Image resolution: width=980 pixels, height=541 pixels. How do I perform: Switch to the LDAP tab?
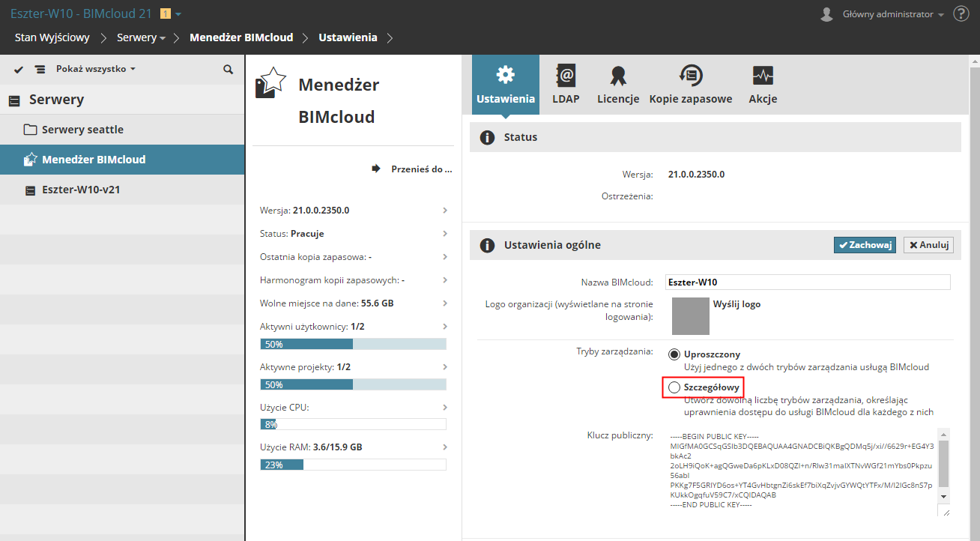click(566, 85)
